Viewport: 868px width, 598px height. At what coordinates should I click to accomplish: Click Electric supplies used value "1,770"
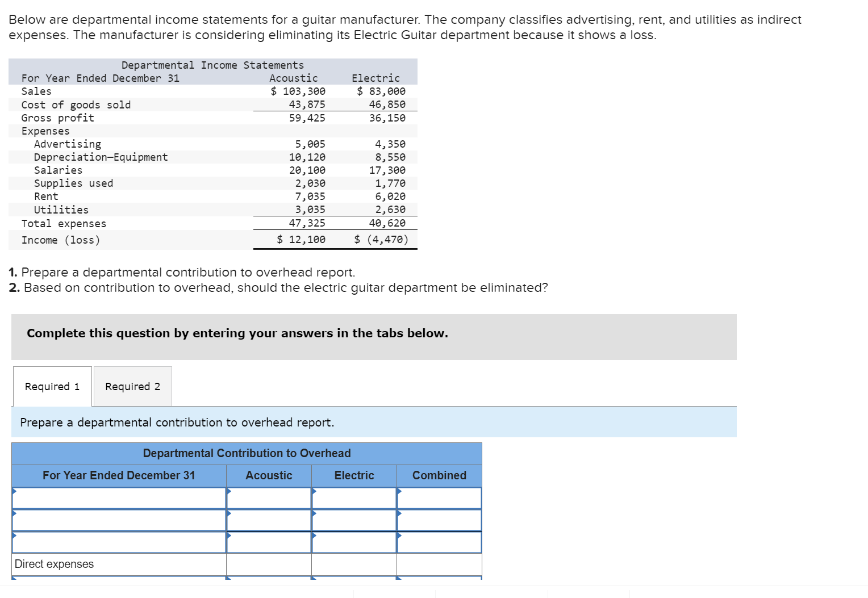[390, 183]
